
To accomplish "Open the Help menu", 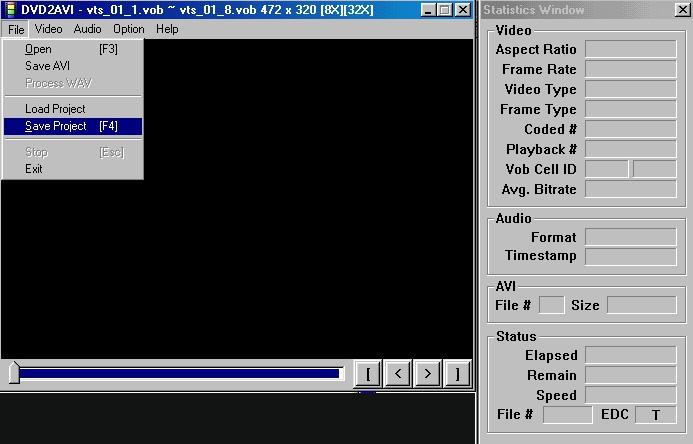I will click(x=167, y=29).
